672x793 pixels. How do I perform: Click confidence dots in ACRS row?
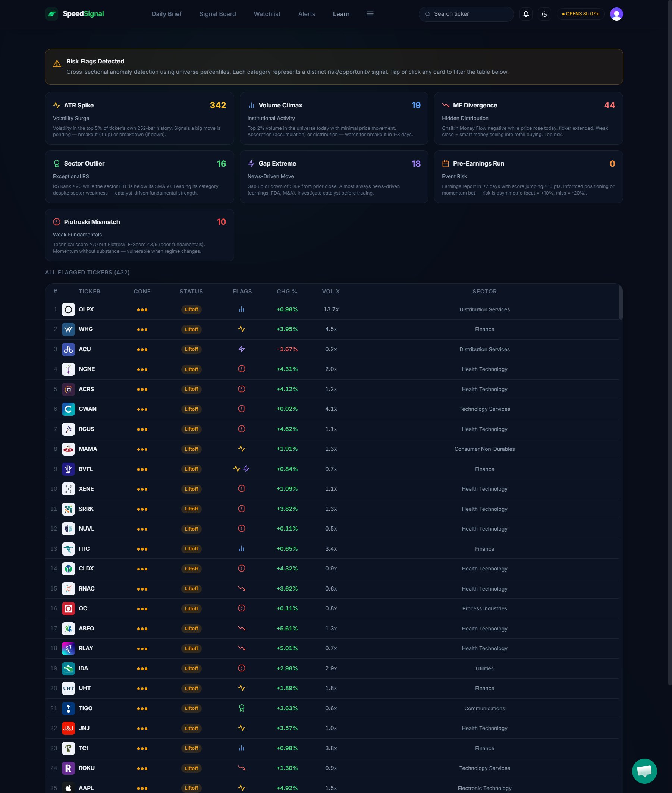pos(142,389)
